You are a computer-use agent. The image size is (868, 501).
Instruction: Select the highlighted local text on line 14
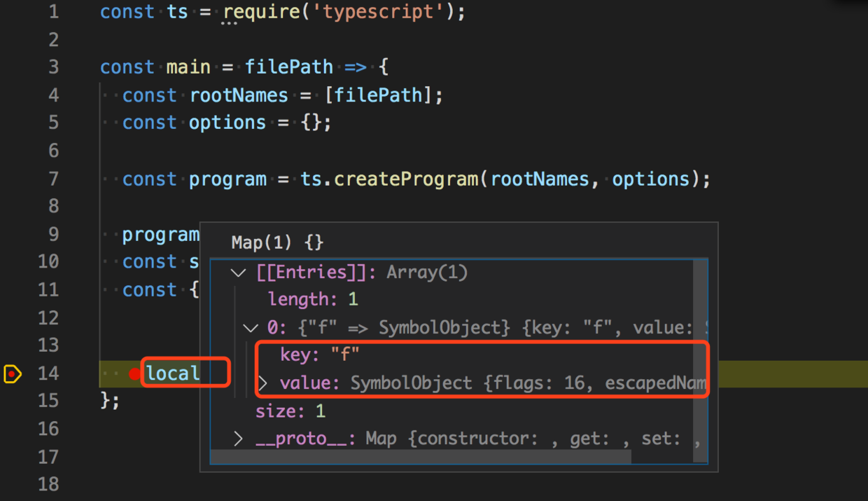(172, 374)
